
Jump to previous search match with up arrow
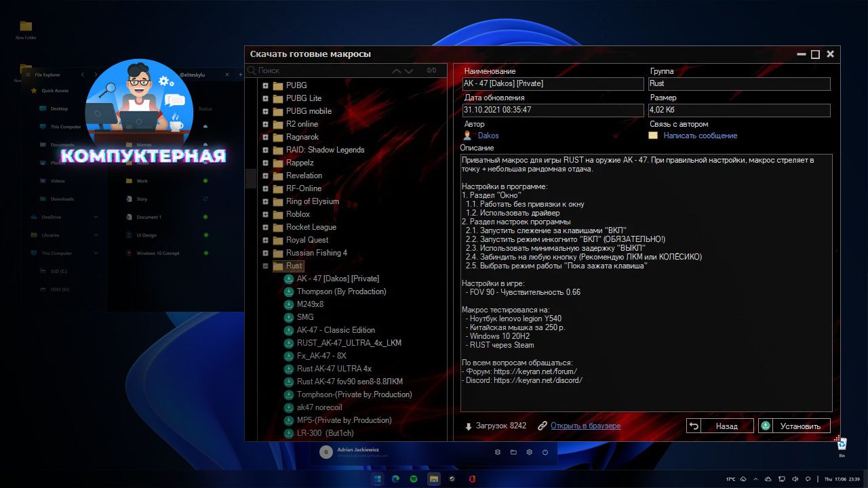coord(397,70)
